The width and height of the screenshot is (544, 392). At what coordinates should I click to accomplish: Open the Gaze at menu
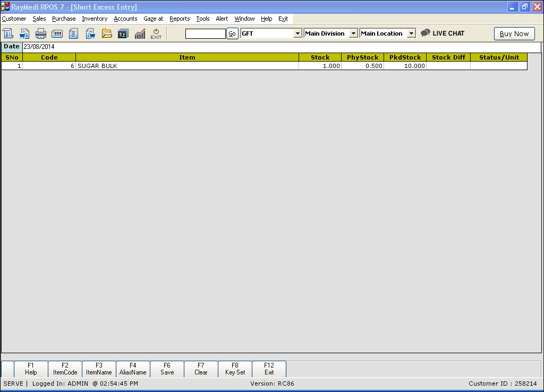click(x=154, y=19)
